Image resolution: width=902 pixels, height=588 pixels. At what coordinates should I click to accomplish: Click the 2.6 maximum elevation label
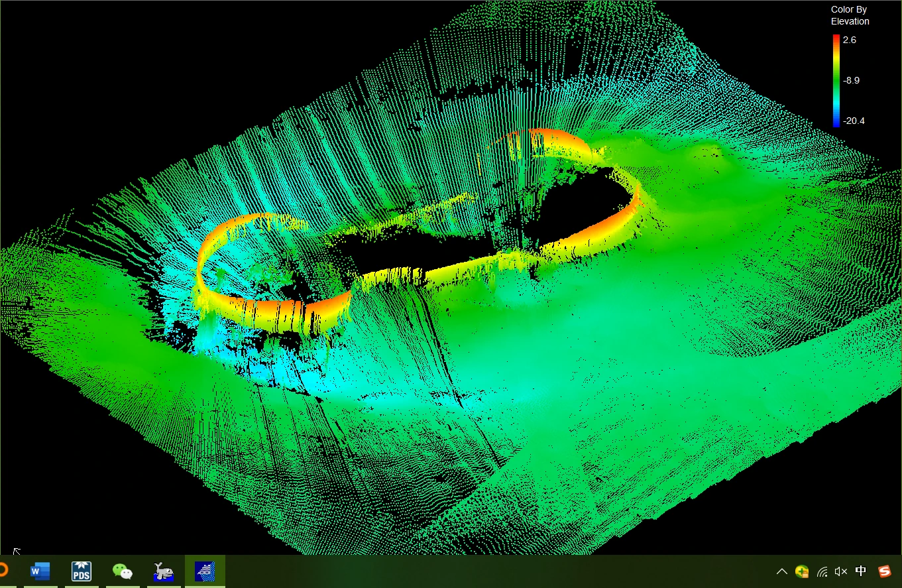point(850,40)
